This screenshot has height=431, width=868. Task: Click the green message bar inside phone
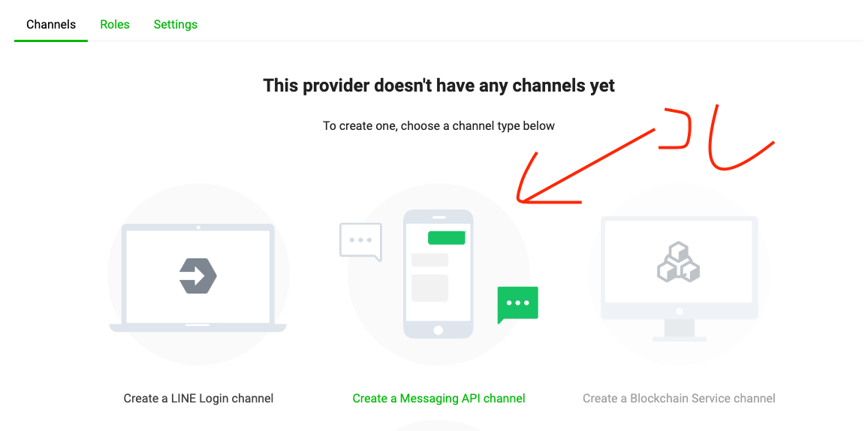click(x=446, y=237)
